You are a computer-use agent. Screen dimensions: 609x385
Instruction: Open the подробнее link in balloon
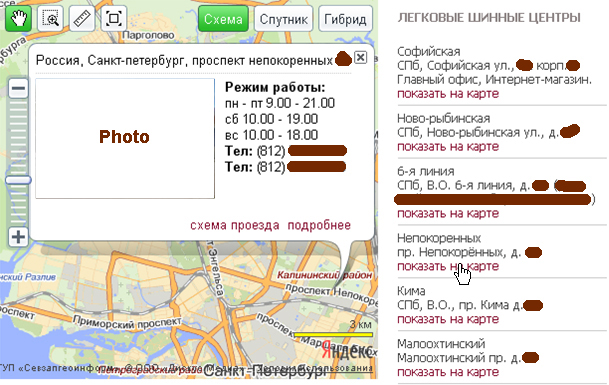tap(319, 225)
